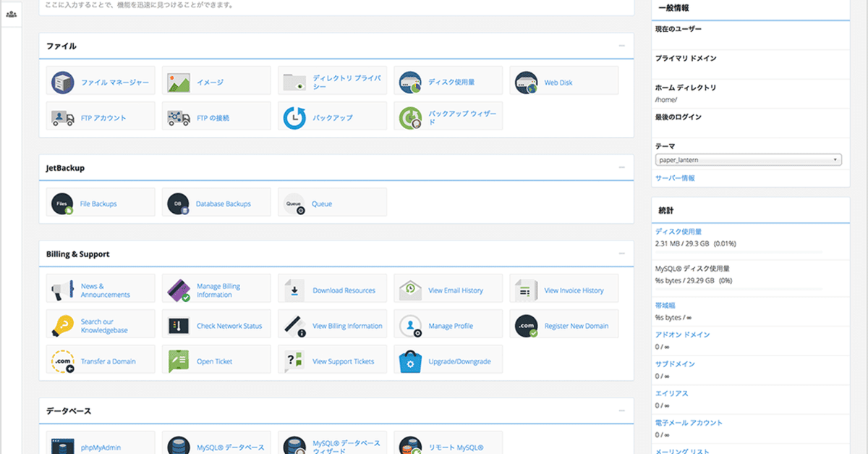Click the disk usage progress bar
868x454 pixels.
[739, 252]
